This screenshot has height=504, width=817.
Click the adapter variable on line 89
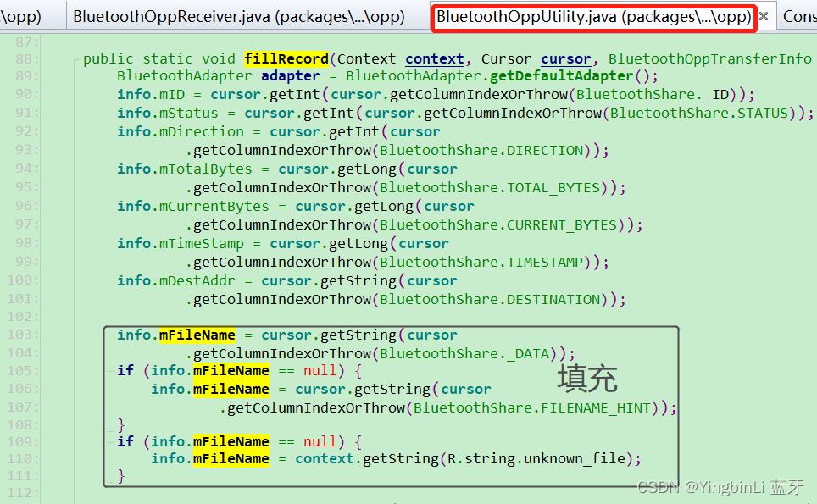tap(290, 76)
